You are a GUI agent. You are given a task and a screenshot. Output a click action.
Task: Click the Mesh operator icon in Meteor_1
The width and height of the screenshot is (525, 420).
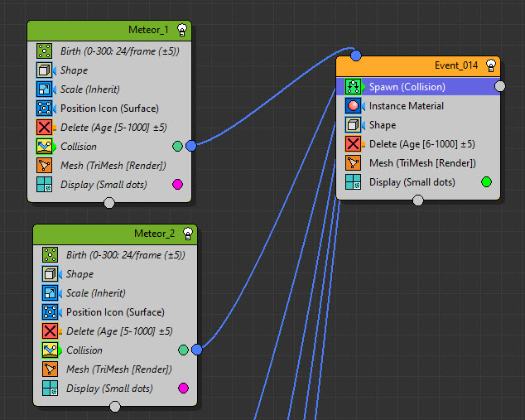point(44,166)
